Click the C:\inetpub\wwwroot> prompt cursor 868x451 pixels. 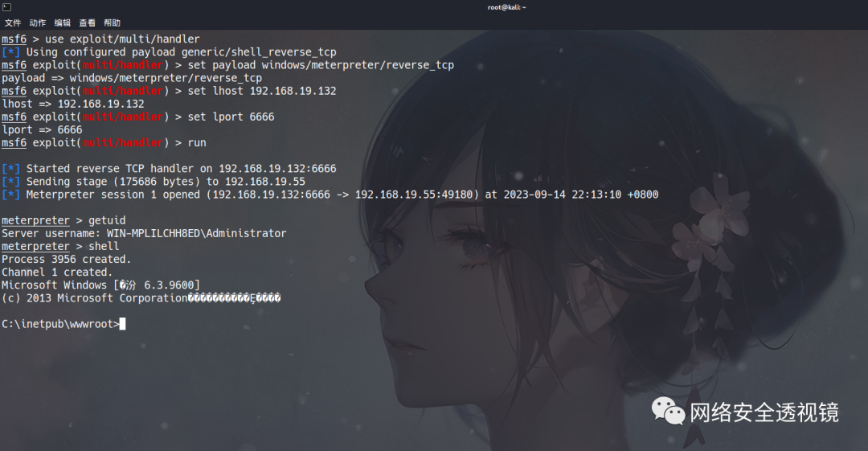click(122, 324)
